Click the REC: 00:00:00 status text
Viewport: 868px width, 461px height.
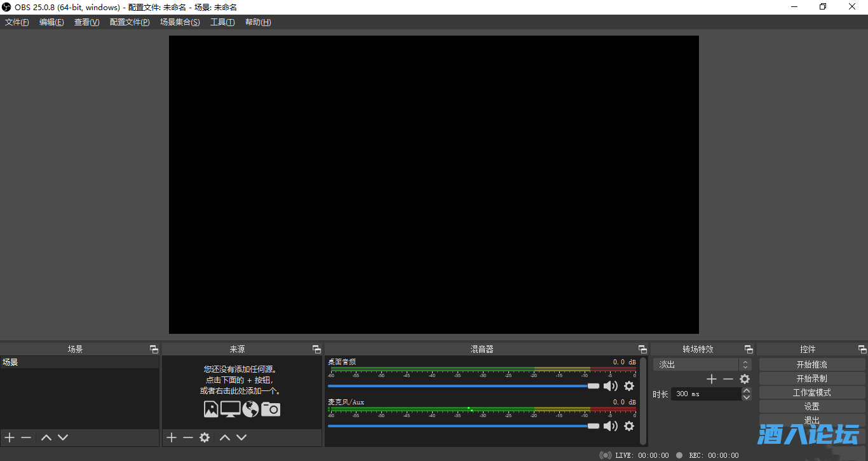tap(714, 455)
